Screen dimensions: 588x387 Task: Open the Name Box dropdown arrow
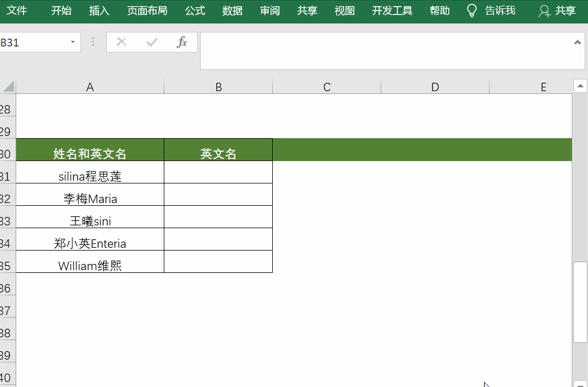click(x=72, y=42)
